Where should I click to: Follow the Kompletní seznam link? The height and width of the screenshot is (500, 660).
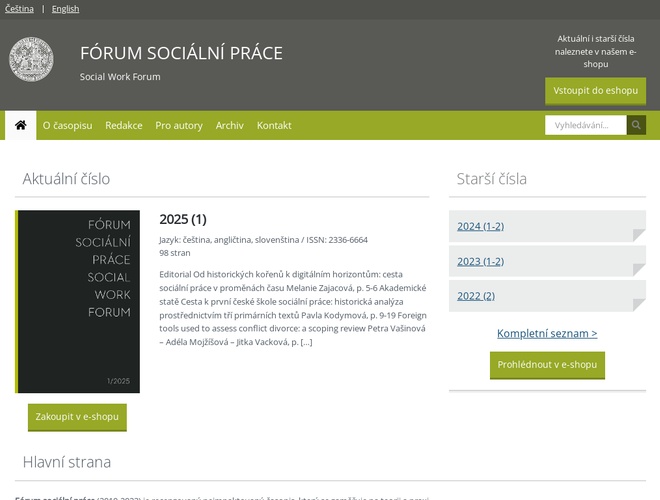(547, 333)
